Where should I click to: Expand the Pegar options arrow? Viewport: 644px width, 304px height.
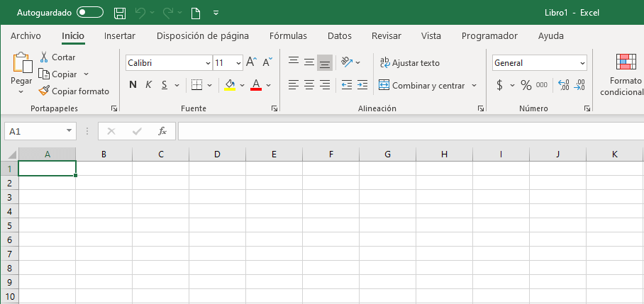point(21,91)
